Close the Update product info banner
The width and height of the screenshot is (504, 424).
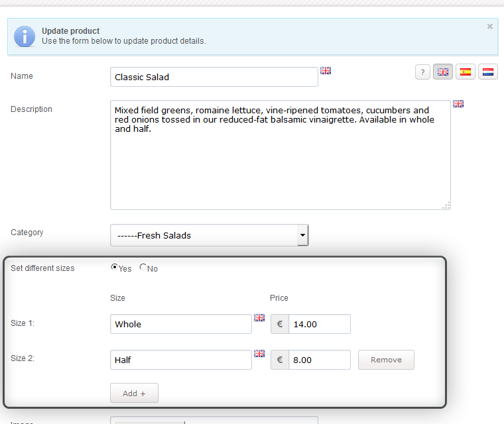pyautogui.click(x=490, y=26)
